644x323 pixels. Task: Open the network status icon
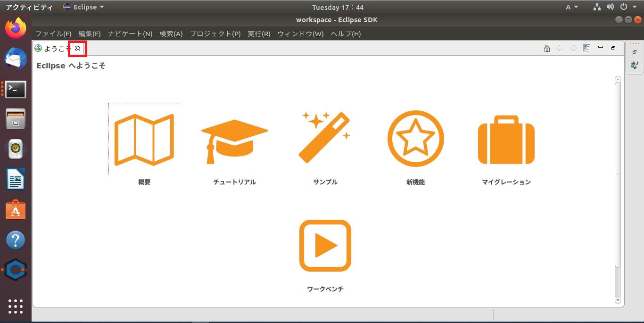tap(597, 7)
